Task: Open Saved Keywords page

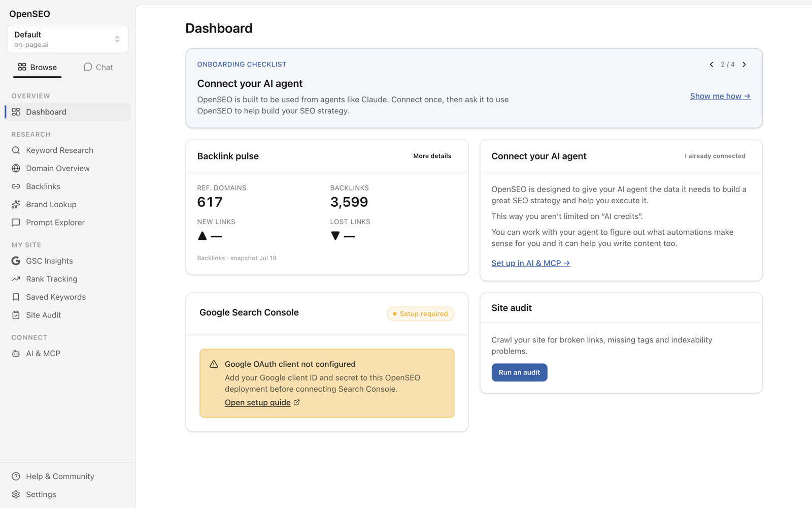Action: pyautogui.click(x=67, y=297)
